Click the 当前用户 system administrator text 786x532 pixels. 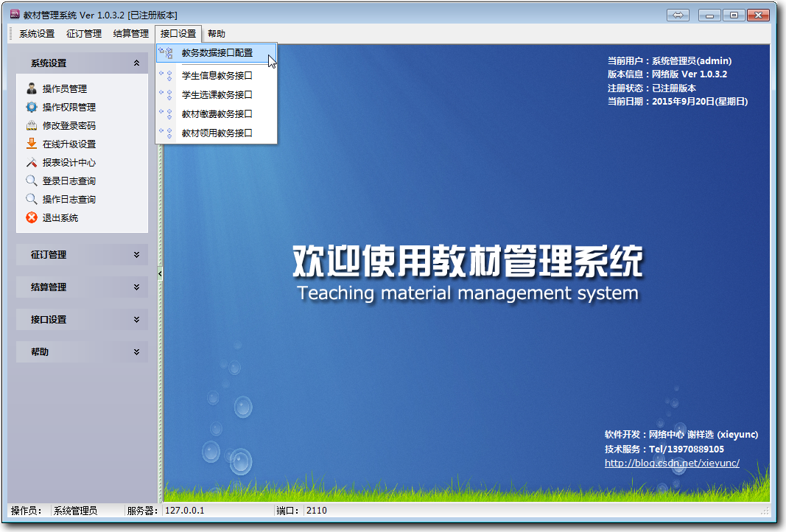tap(669, 60)
